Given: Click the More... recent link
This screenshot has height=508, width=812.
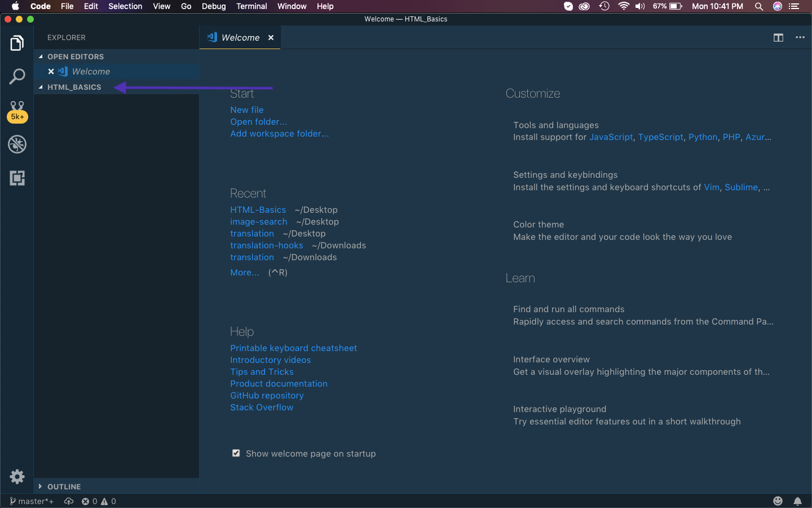Looking at the screenshot, I should click(x=245, y=273).
